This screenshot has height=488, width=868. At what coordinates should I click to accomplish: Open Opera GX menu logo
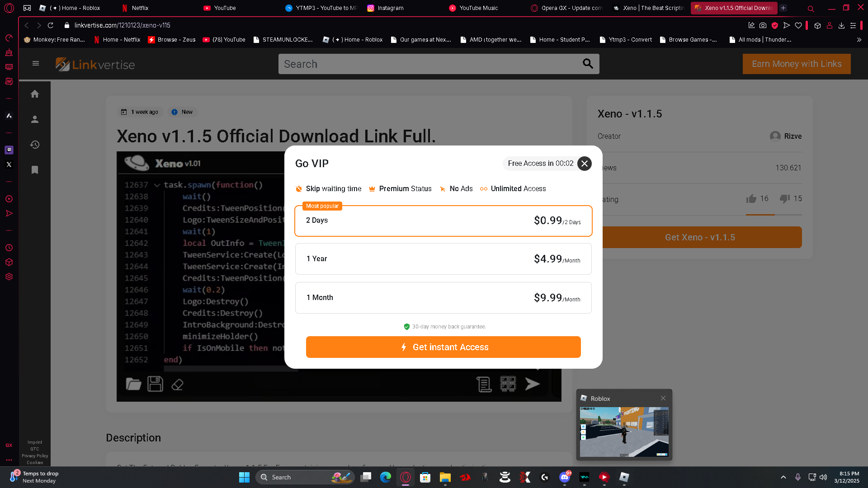(x=9, y=8)
